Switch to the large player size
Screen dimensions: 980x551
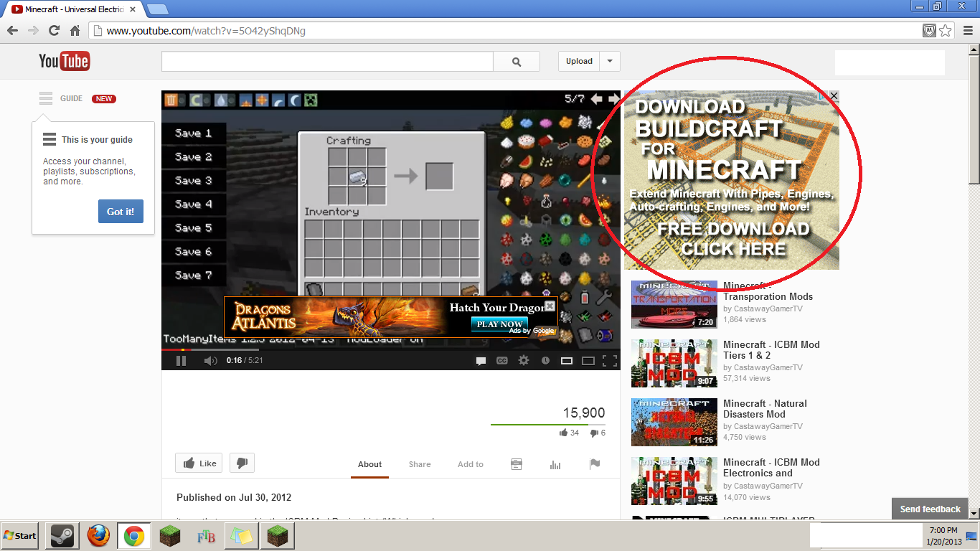pos(588,361)
